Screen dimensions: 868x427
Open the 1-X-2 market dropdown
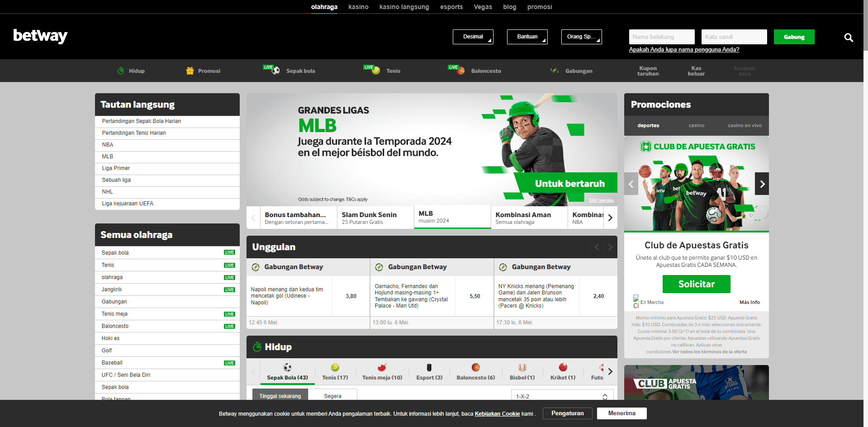[562, 396]
